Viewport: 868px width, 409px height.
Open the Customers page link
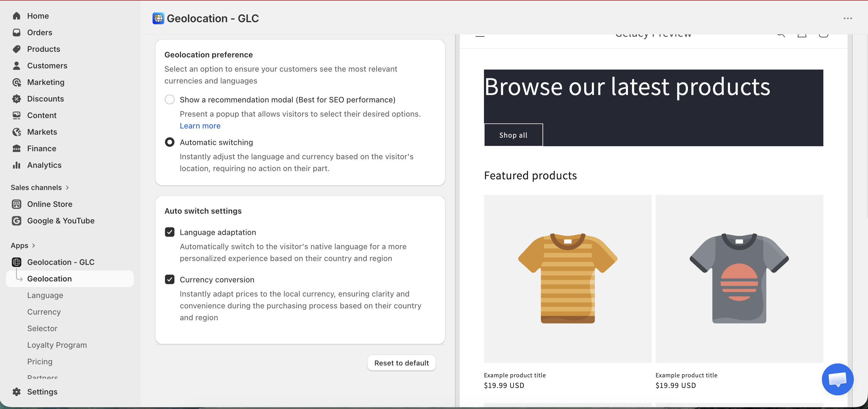(47, 65)
